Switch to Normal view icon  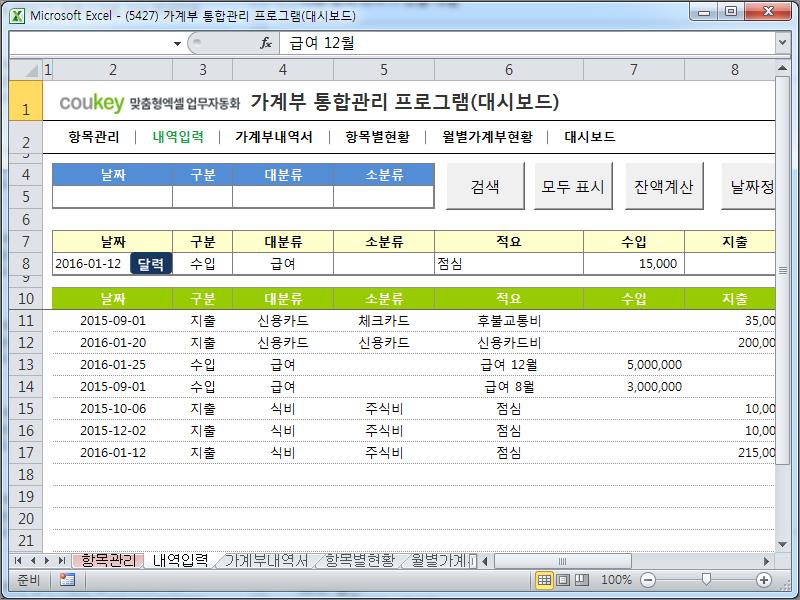tap(544, 580)
